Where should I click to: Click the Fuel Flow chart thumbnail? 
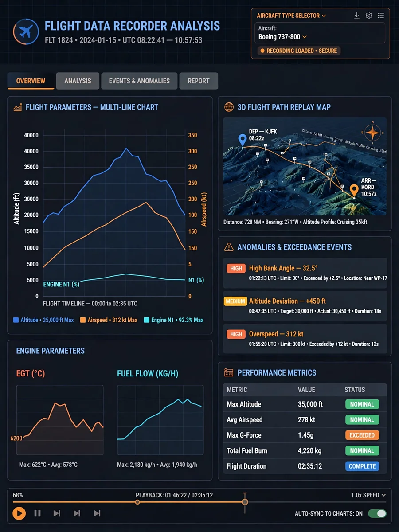pyautogui.click(x=160, y=420)
